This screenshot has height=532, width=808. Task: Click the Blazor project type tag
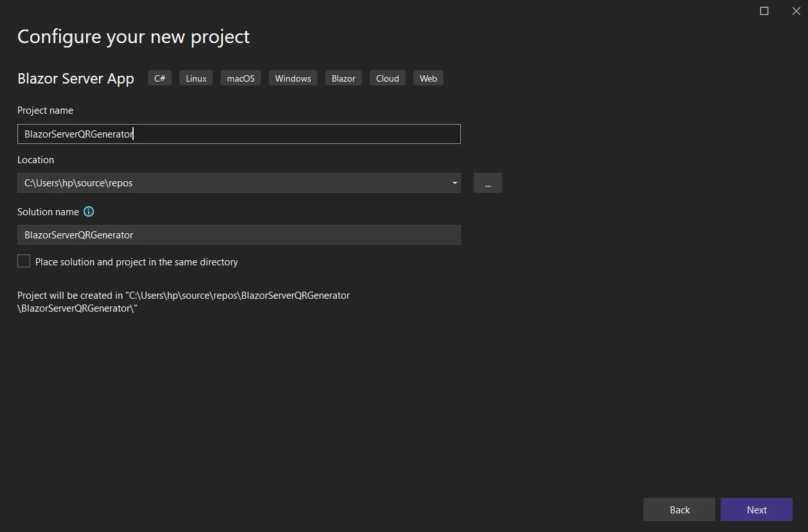click(343, 78)
